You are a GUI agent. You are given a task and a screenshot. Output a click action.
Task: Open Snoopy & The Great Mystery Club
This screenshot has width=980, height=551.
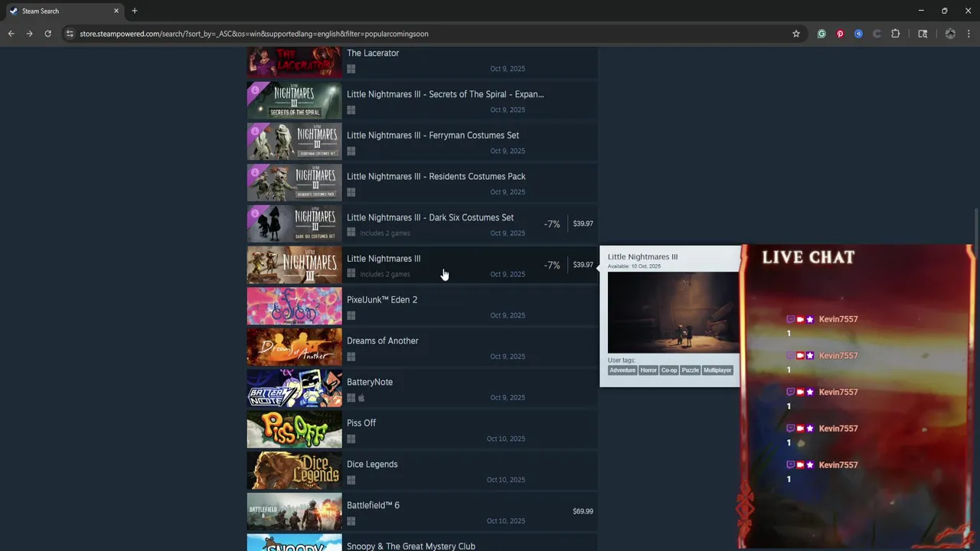coord(422,543)
